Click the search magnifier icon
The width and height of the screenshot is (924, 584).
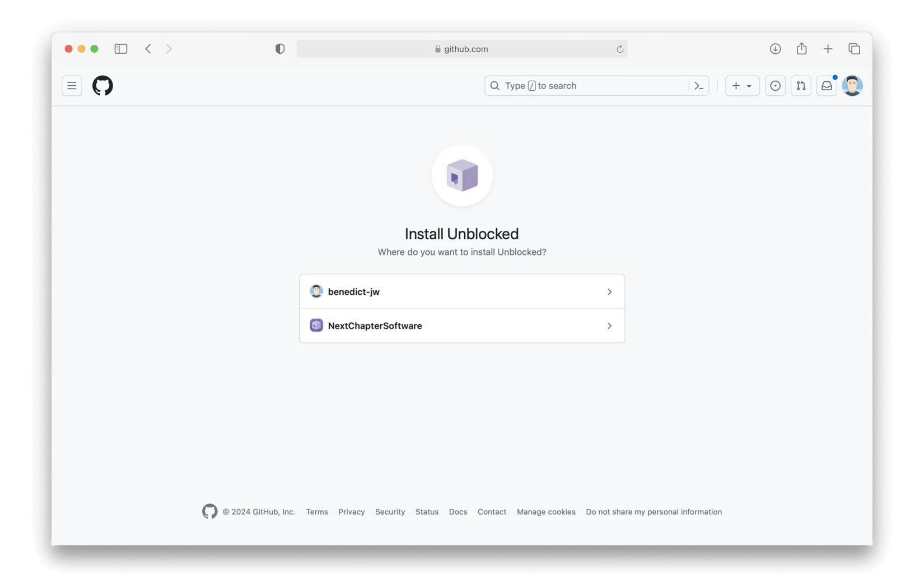tap(494, 86)
